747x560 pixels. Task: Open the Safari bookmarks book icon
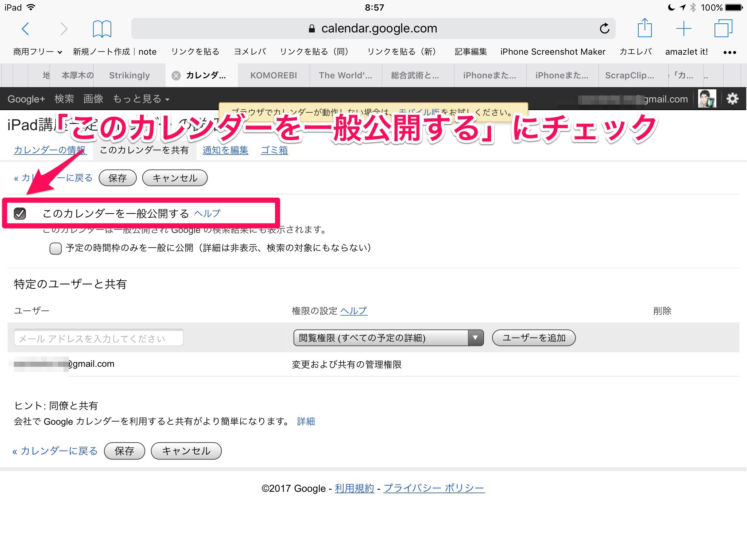click(102, 28)
